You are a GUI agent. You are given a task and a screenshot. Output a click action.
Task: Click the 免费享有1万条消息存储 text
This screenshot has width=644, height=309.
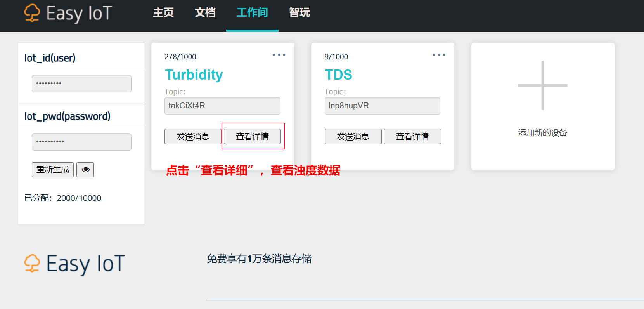pos(259,259)
